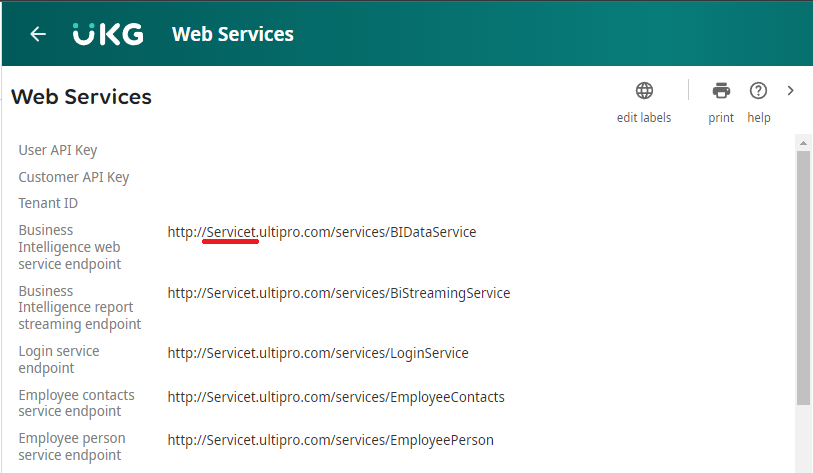Click the 'Login service endpoint' label
The width and height of the screenshot is (813, 473).
tap(59, 359)
